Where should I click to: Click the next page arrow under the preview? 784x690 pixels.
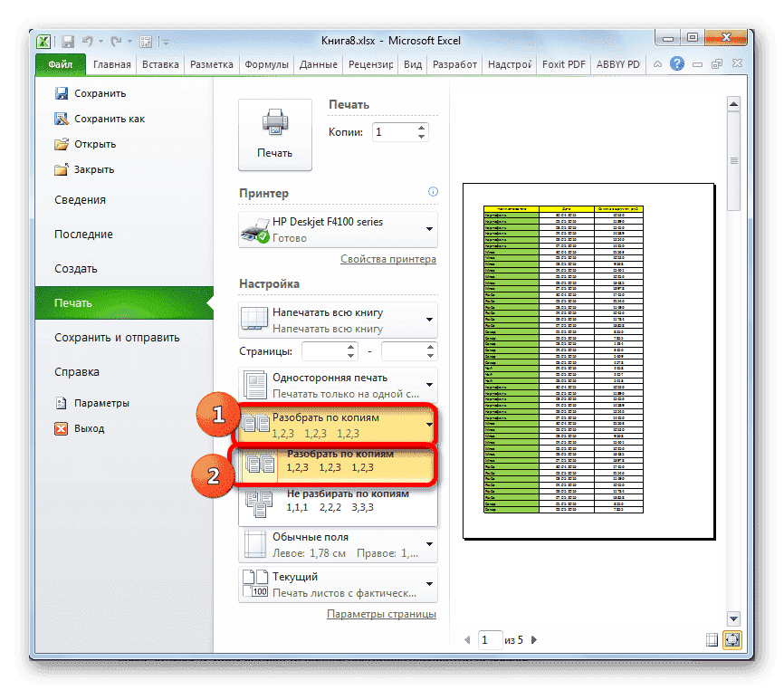pyautogui.click(x=535, y=639)
